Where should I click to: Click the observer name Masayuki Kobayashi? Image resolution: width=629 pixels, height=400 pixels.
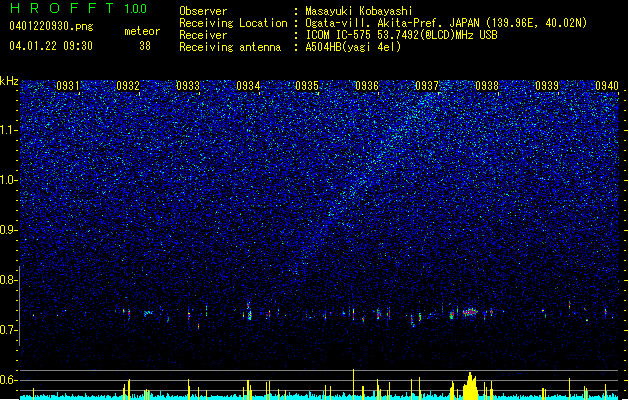pyautogui.click(x=359, y=11)
